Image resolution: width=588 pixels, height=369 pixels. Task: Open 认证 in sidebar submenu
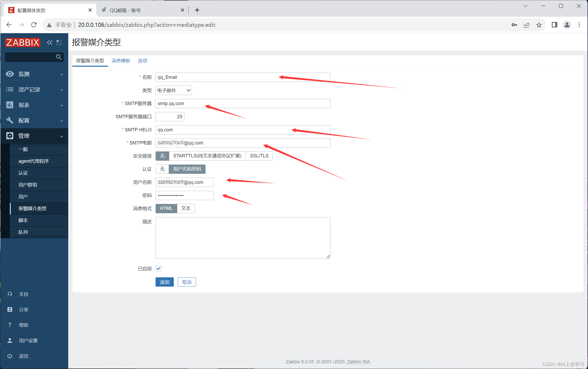tap(39, 173)
